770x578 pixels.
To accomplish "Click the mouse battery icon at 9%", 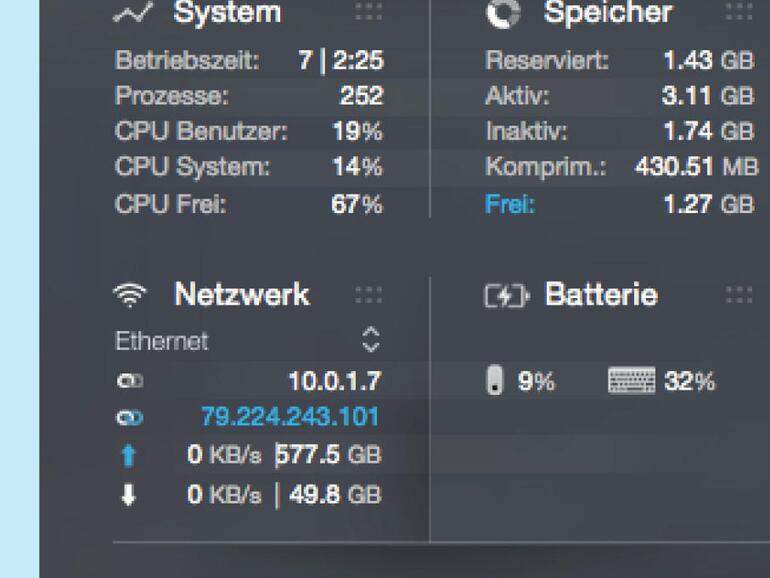I will (x=494, y=381).
